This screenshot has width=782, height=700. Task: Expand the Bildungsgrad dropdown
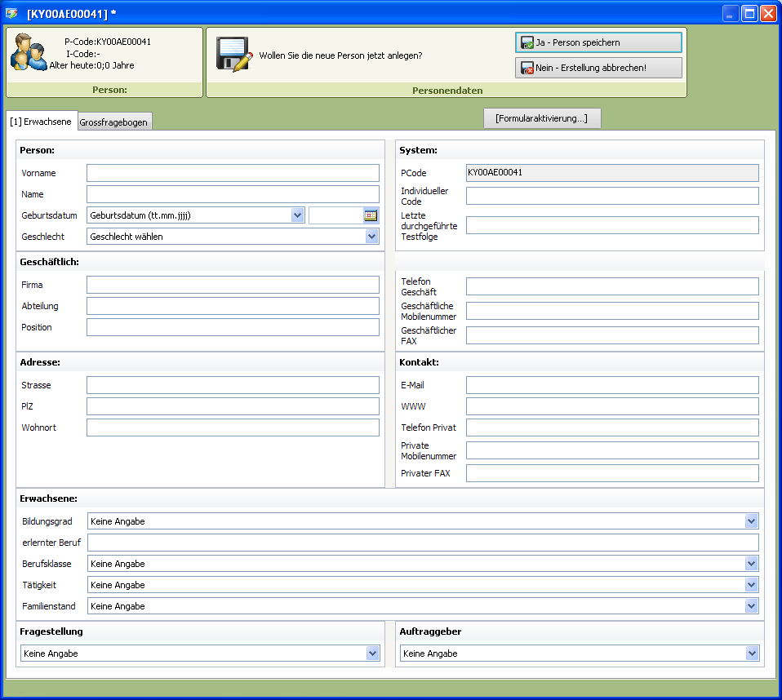(751, 521)
